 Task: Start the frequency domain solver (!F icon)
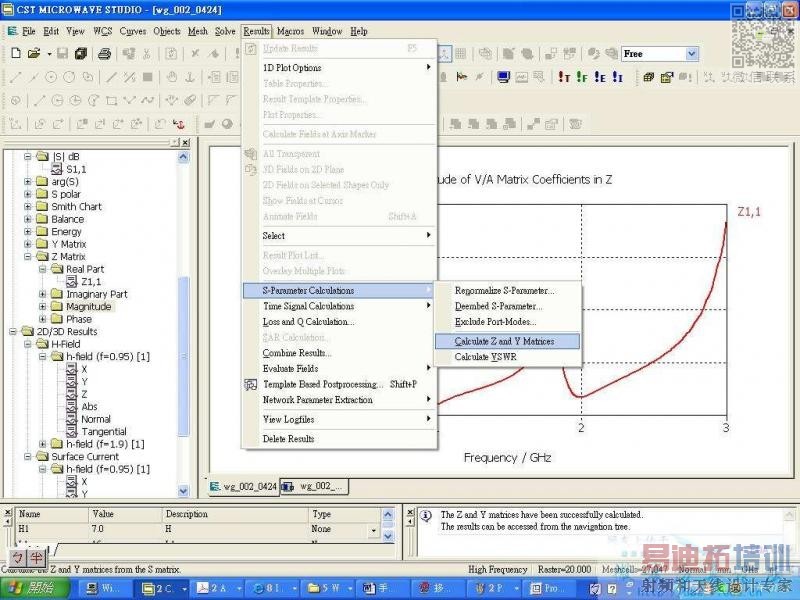pos(582,77)
